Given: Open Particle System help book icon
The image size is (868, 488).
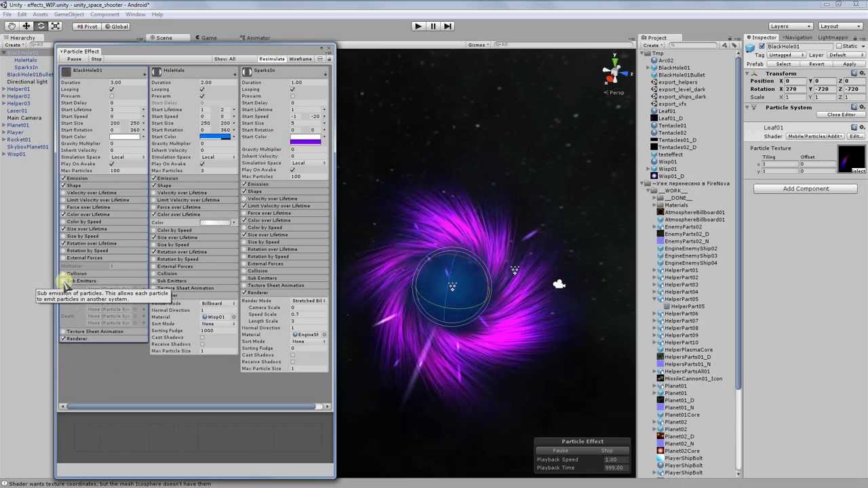Looking at the screenshot, I should (x=854, y=107).
